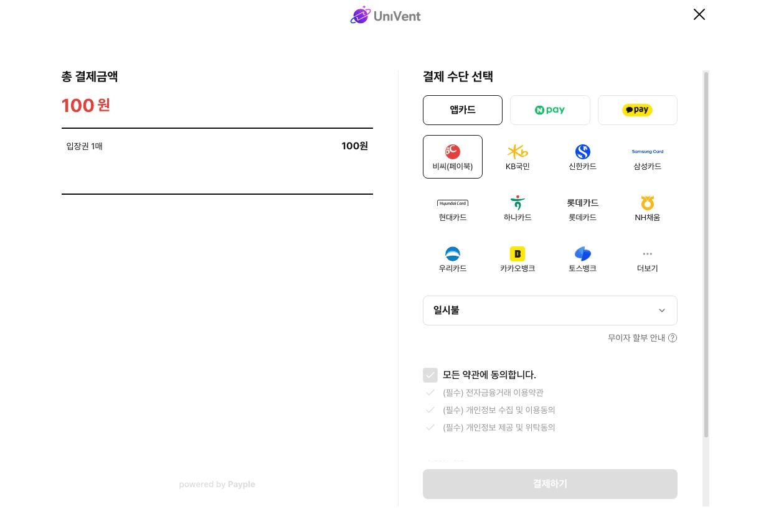Image resolution: width=761 pixels, height=532 pixels.
Task: Select Shinhan Card icon
Action: pos(582,152)
